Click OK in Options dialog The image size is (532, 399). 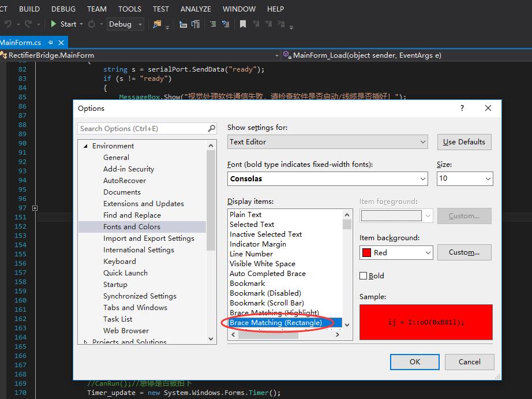click(415, 362)
